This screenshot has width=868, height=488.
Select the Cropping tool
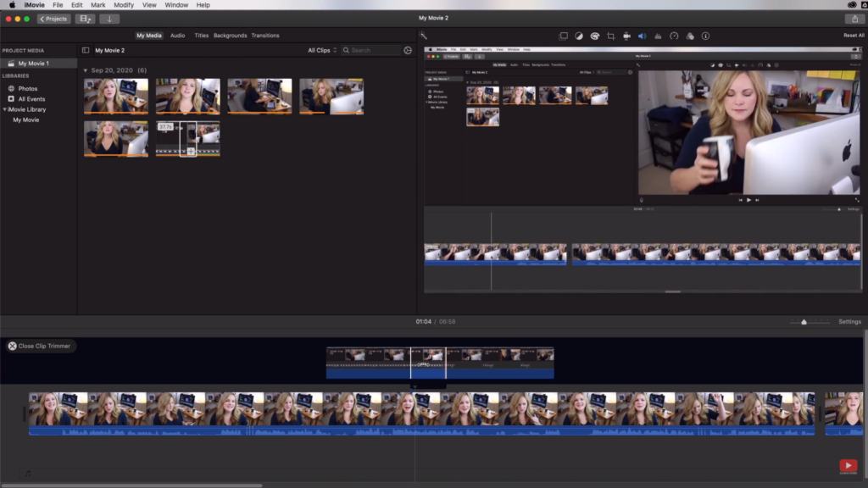pos(610,36)
